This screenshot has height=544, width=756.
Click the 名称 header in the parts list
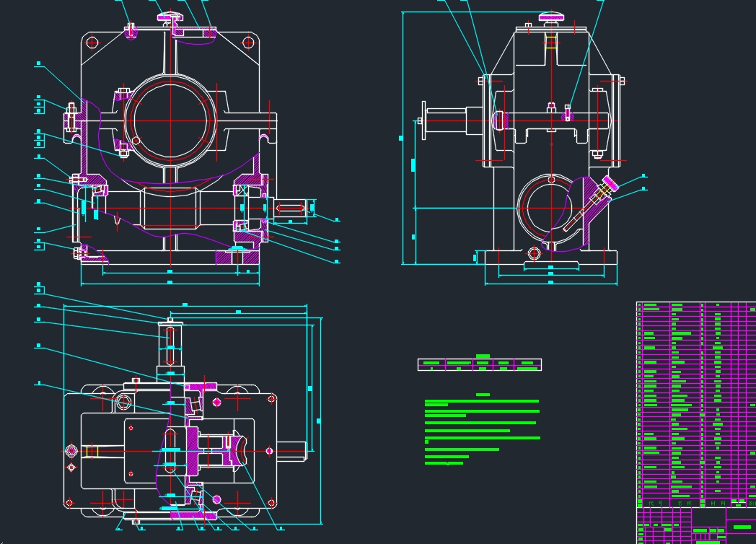pos(685,503)
